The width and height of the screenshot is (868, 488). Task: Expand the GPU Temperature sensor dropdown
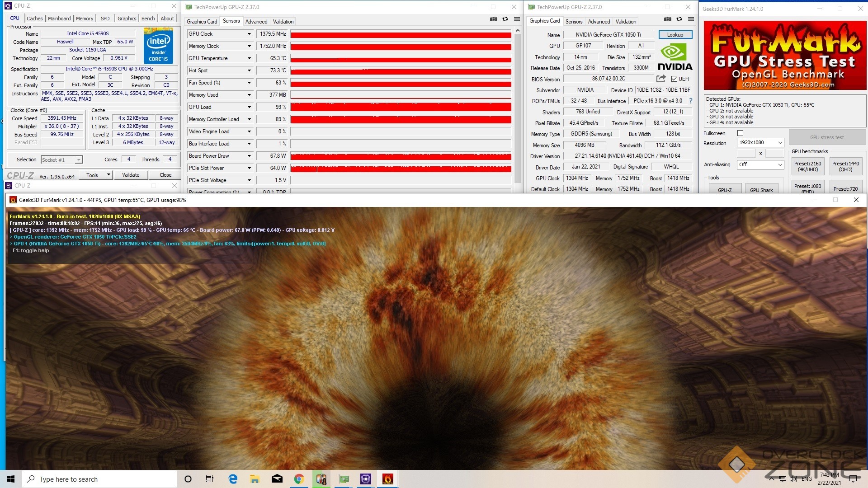click(x=249, y=58)
